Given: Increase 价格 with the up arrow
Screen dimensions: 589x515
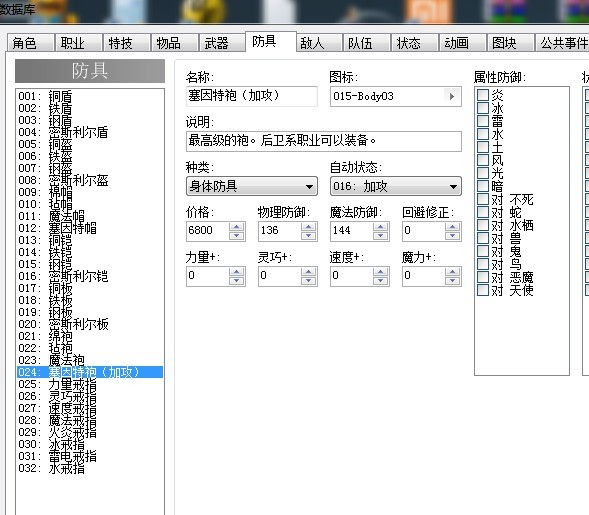Looking at the screenshot, I should 237,227.
